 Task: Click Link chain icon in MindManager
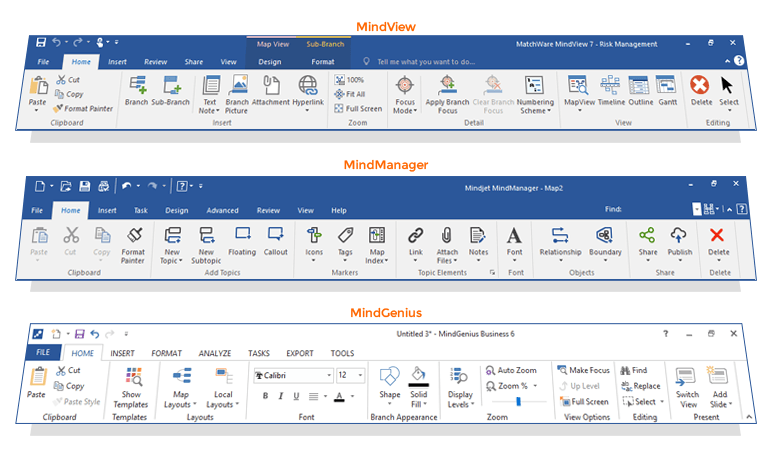point(416,235)
